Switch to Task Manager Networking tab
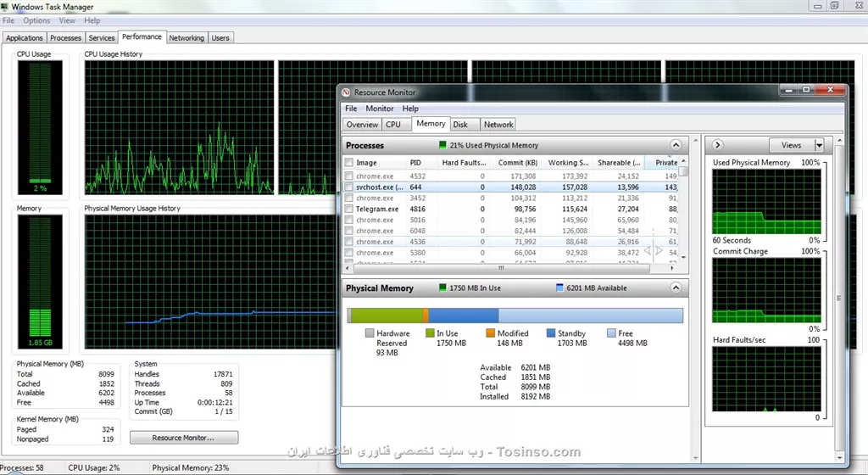The image size is (868, 475). [x=186, y=37]
